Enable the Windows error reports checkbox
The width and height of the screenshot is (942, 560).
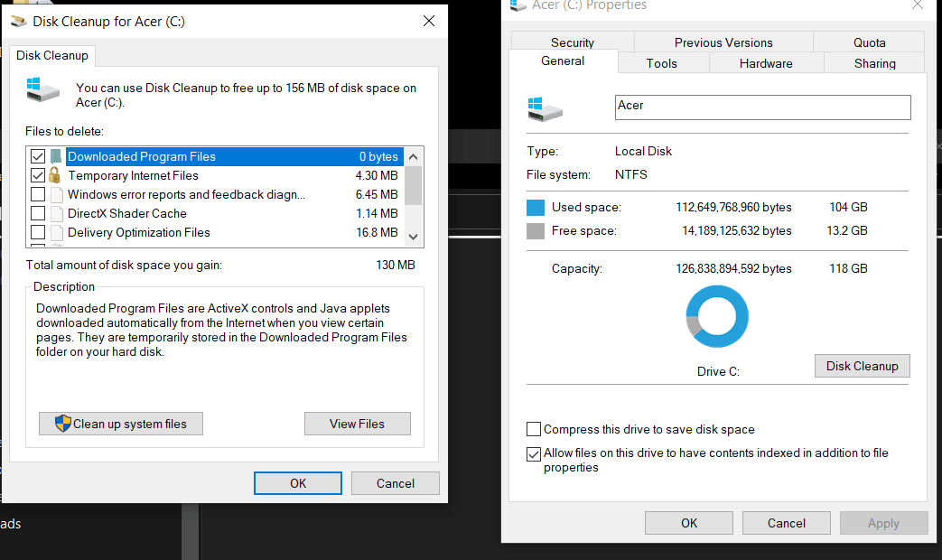tap(37, 193)
